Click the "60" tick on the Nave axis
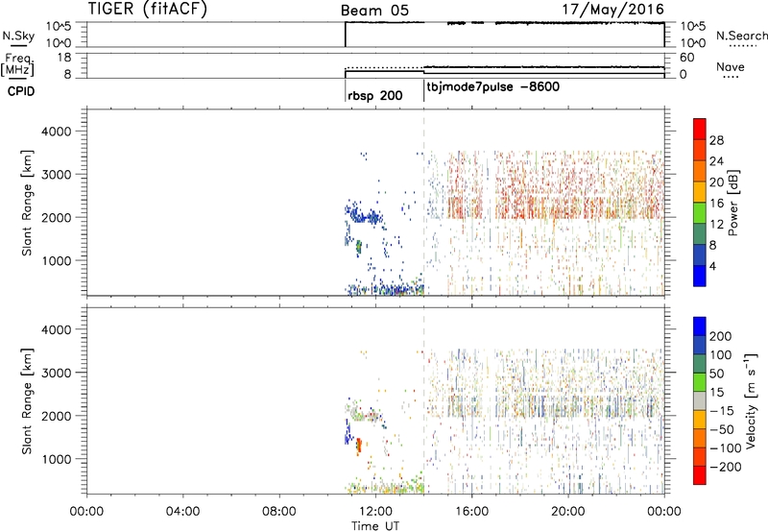 click(686, 58)
